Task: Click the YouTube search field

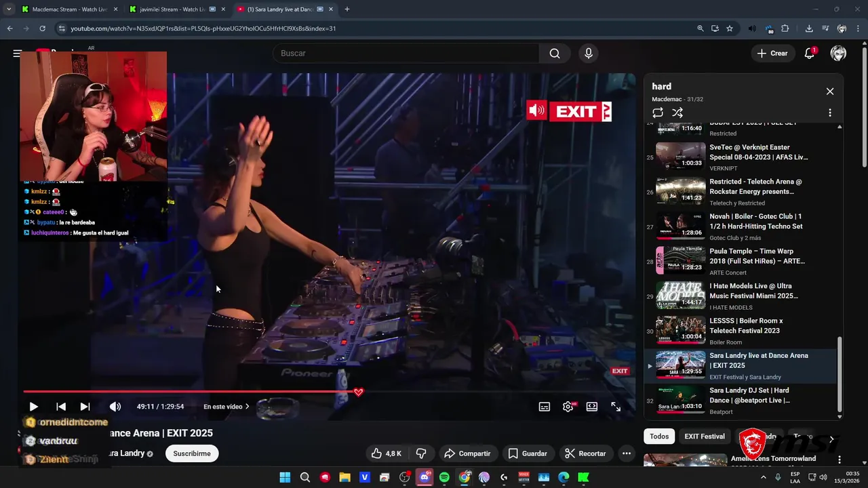Action: 406,54
